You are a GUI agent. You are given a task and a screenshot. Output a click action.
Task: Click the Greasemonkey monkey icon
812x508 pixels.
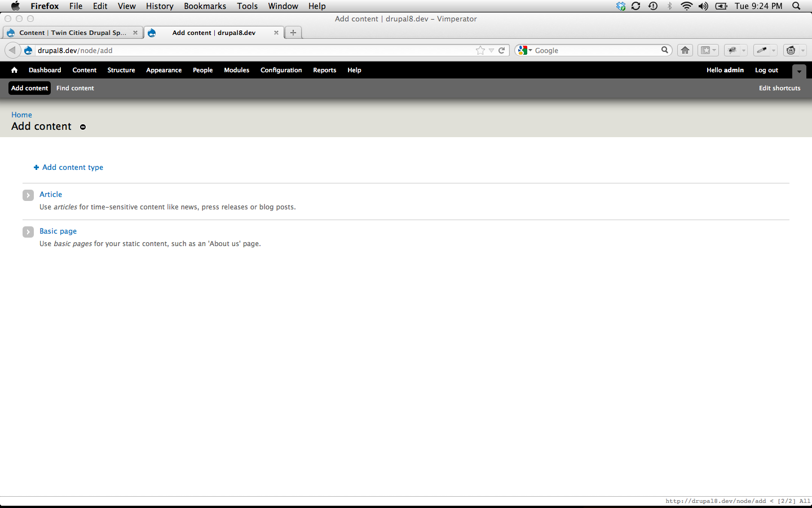coord(791,50)
